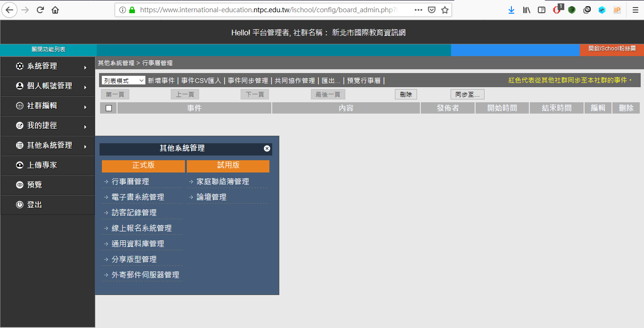This screenshot has height=328, width=644.
Task: Open 通用資料庫管理 from the popup menu
Action: click(x=138, y=244)
